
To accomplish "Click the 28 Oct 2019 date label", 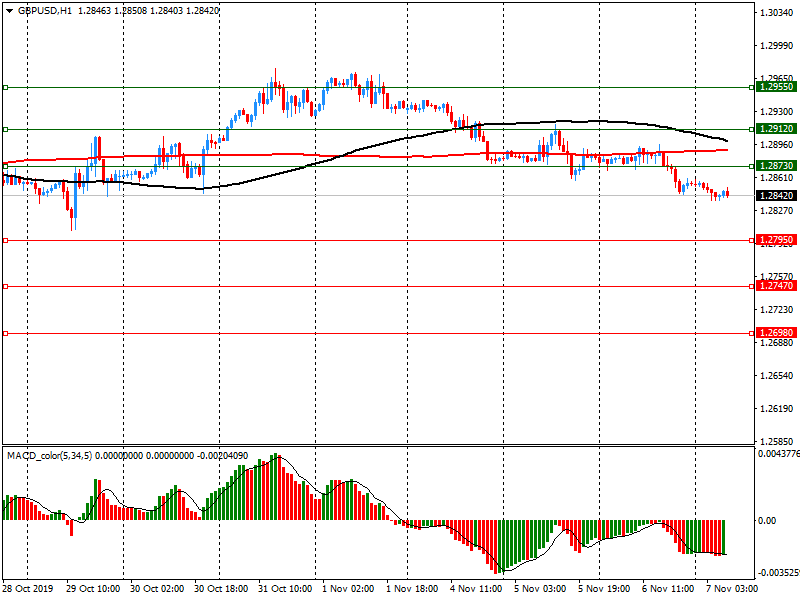I will point(28,590).
